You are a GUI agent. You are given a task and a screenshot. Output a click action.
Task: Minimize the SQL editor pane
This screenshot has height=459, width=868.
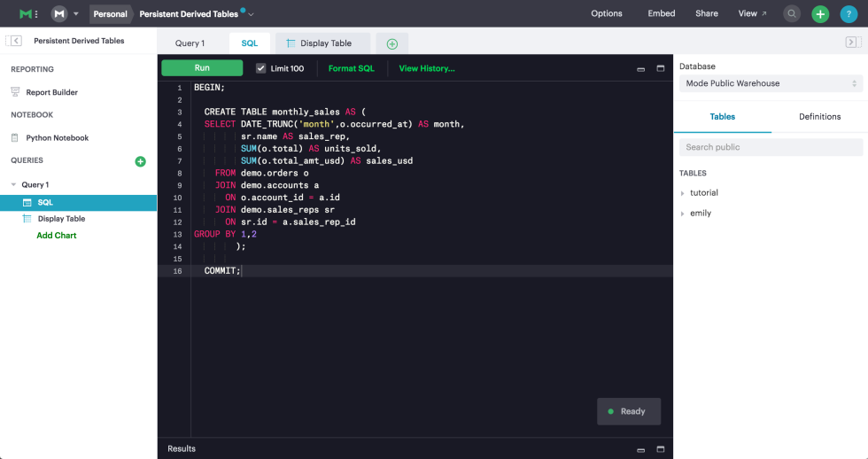point(640,69)
